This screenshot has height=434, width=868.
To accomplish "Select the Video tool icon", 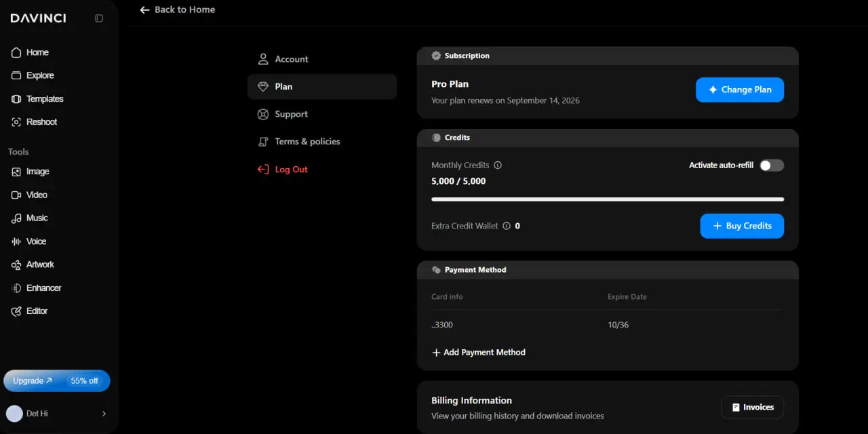I will (x=16, y=195).
